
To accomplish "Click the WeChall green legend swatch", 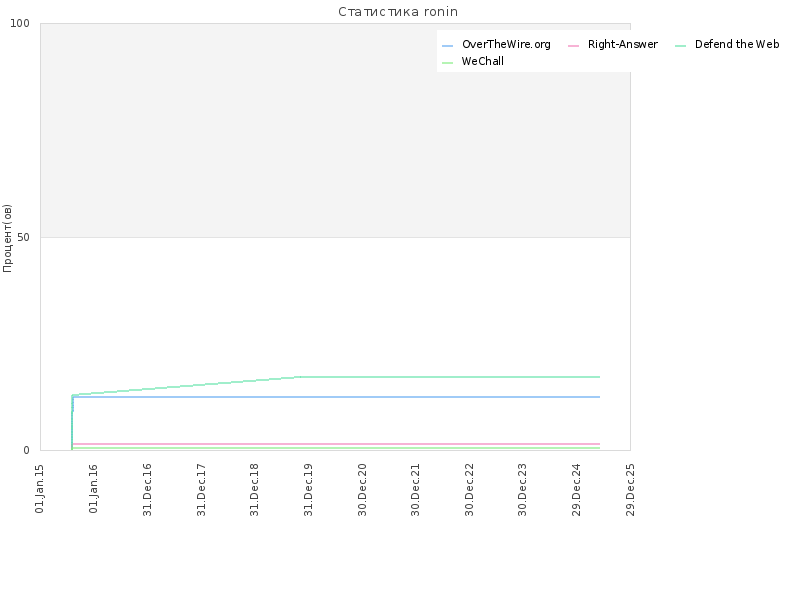I will pyautogui.click(x=447, y=63).
